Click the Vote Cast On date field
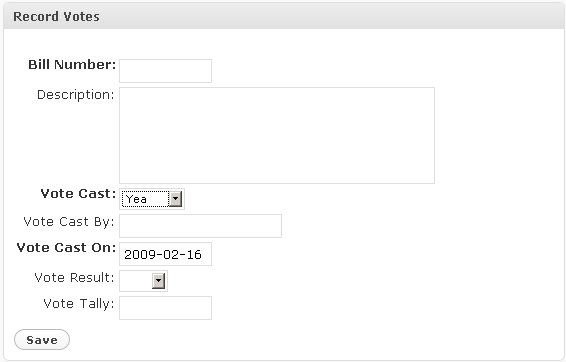This screenshot has height=362, width=566. click(x=165, y=254)
